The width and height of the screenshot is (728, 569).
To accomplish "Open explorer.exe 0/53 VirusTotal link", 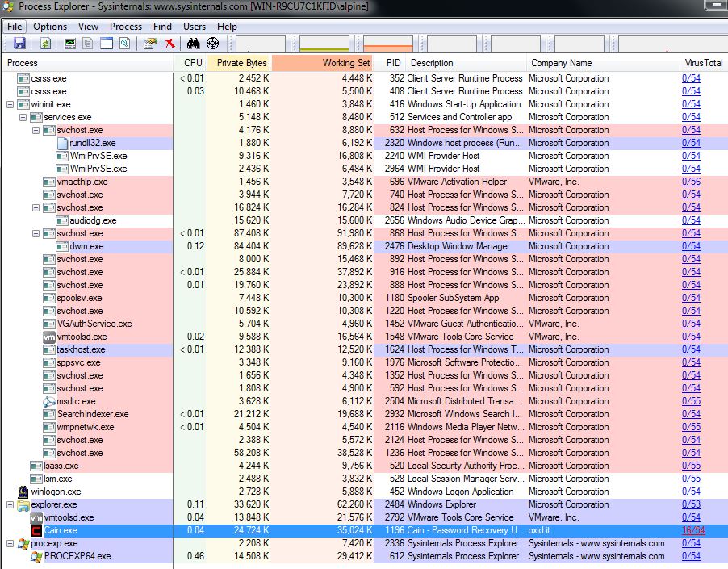I will point(691,504).
